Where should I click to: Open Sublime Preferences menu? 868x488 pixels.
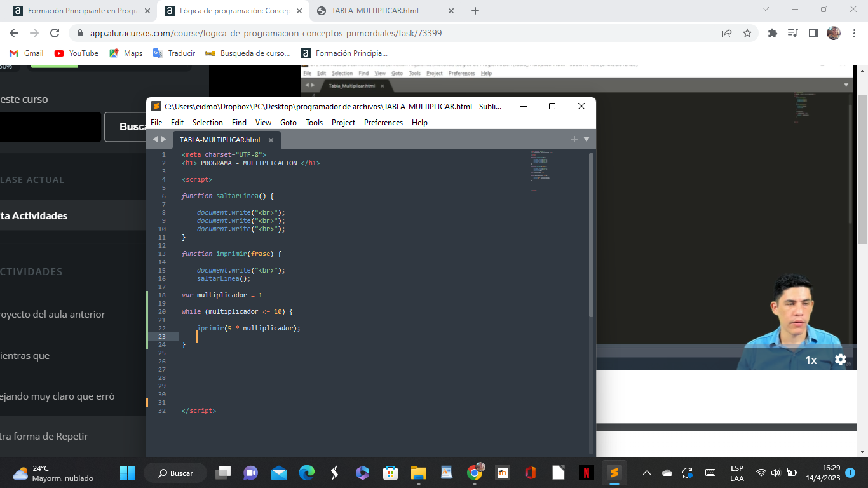[383, 123]
